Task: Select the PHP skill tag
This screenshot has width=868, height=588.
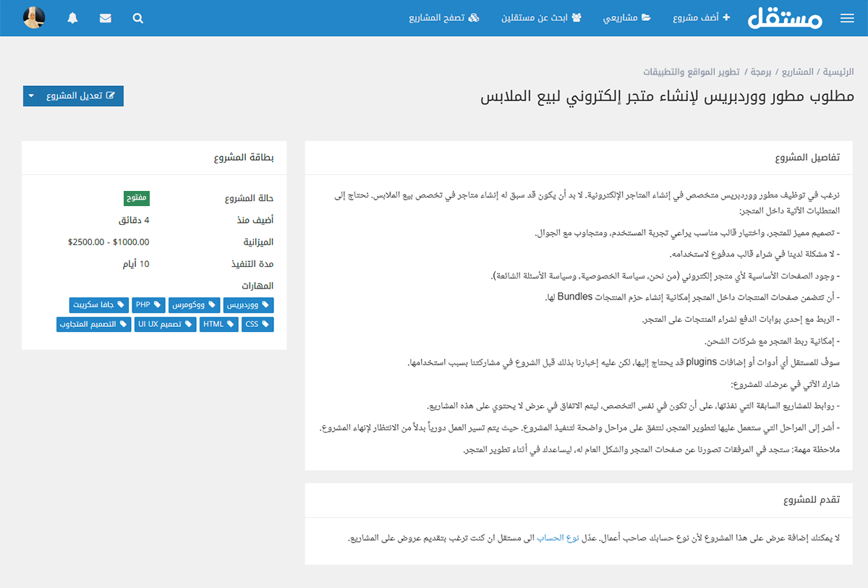Action: [x=148, y=305]
